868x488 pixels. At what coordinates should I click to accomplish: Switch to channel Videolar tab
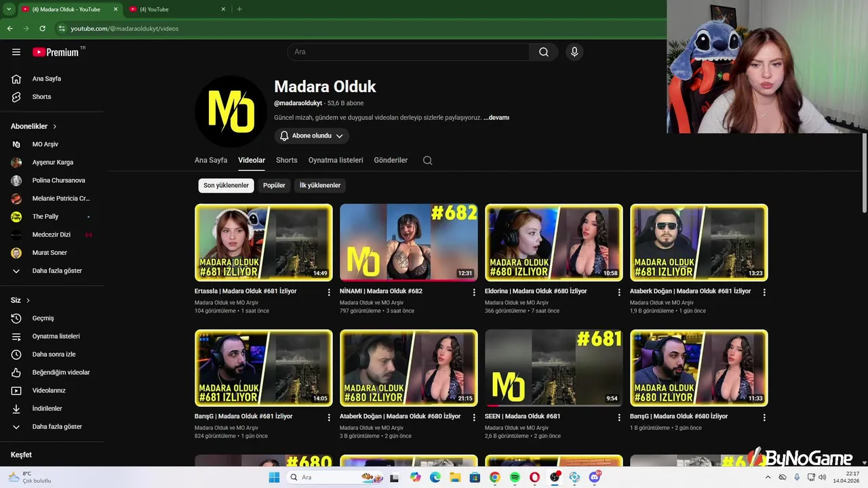tap(252, 161)
